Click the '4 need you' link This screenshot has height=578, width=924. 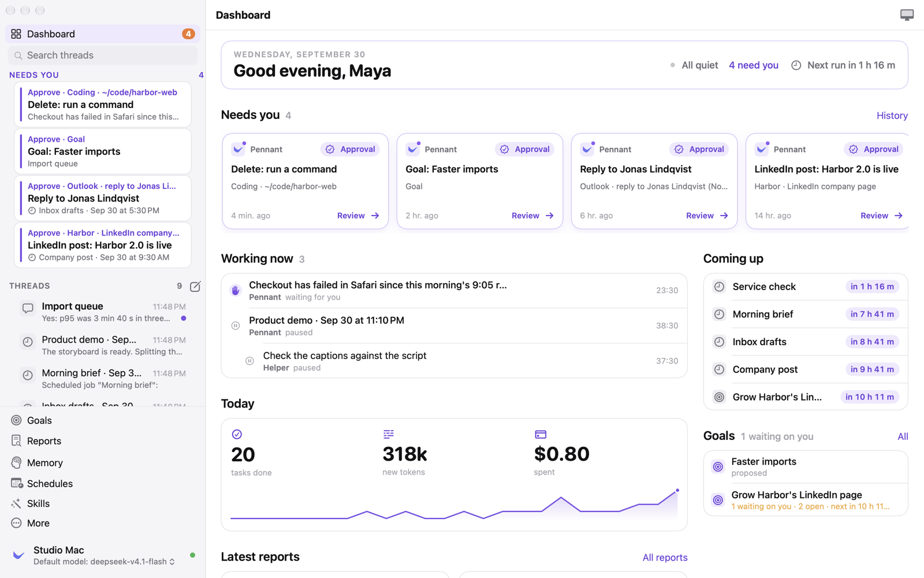click(754, 65)
